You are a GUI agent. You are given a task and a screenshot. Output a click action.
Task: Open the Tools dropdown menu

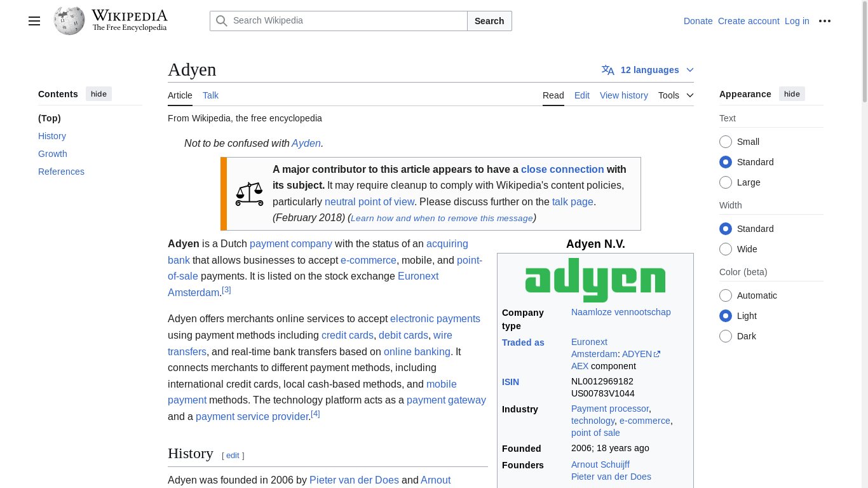pyautogui.click(x=676, y=95)
